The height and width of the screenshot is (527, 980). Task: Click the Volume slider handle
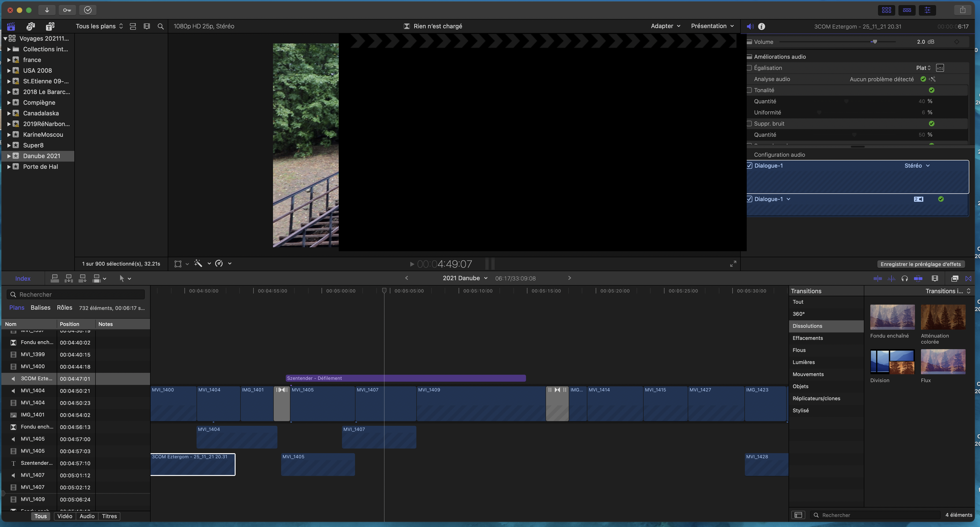tap(875, 42)
